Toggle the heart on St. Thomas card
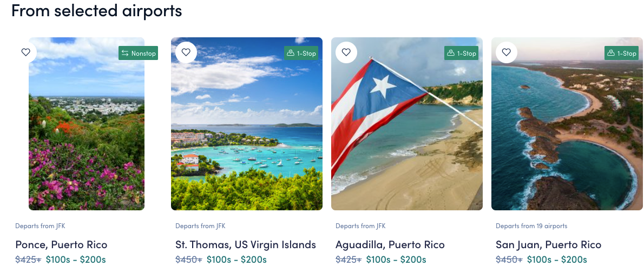 [x=186, y=52]
